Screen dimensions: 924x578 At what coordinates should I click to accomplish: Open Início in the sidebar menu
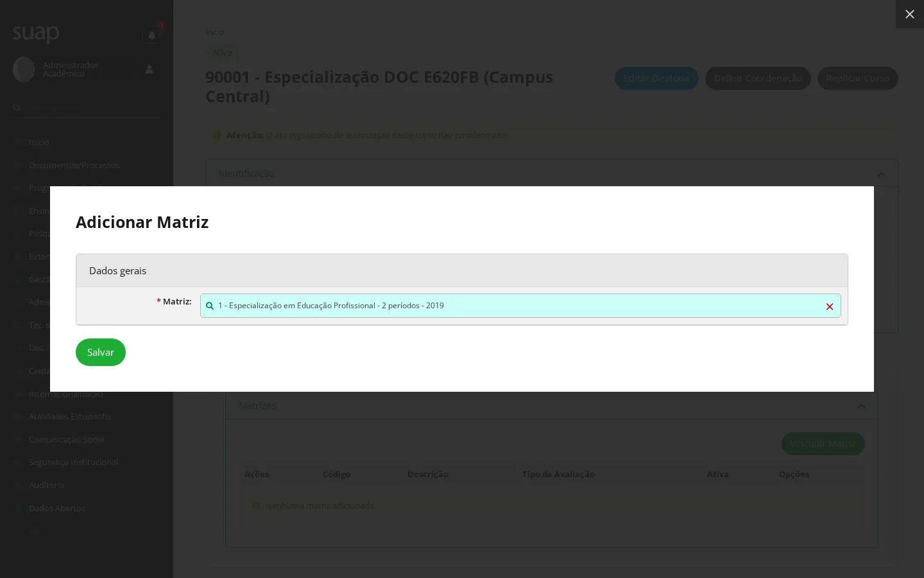point(39,142)
